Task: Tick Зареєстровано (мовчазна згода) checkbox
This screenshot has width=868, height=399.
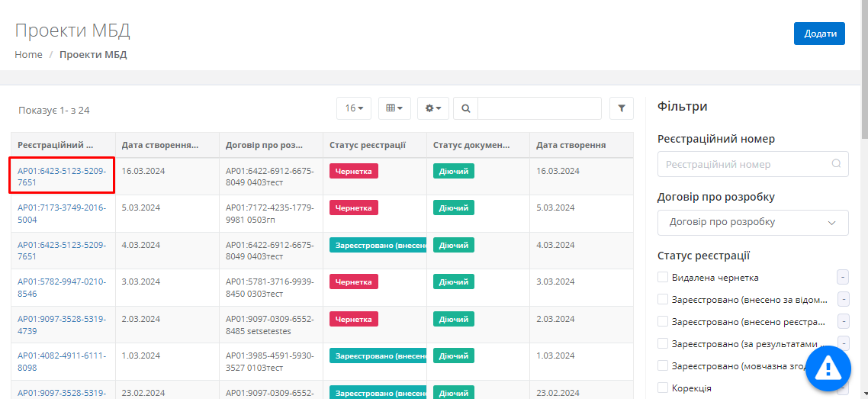Action: point(663,366)
